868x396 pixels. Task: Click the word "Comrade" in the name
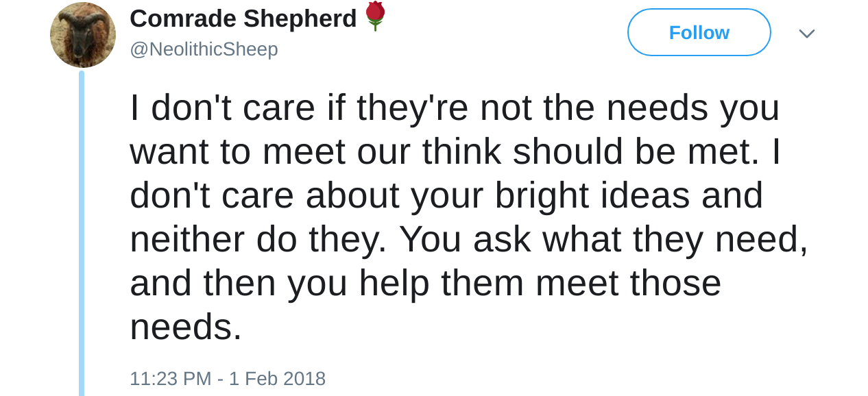point(183,18)
